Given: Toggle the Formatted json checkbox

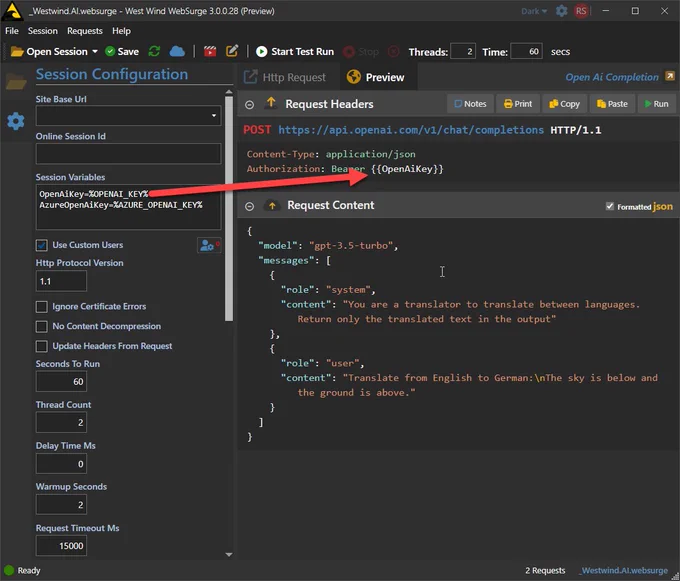Looking at the screenshot, I should 610,206.
